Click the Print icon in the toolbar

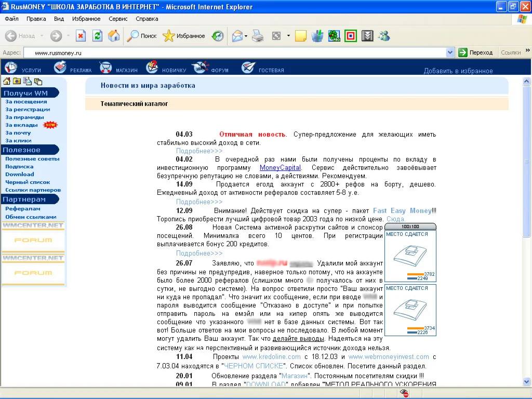point(258,36)
